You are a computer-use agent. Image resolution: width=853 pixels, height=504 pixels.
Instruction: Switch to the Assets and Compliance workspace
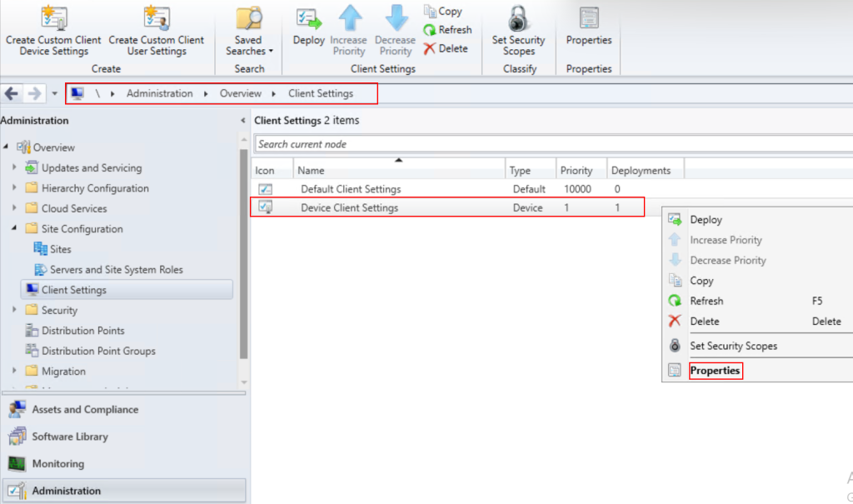pyautogui.click(x=85, y=410)
